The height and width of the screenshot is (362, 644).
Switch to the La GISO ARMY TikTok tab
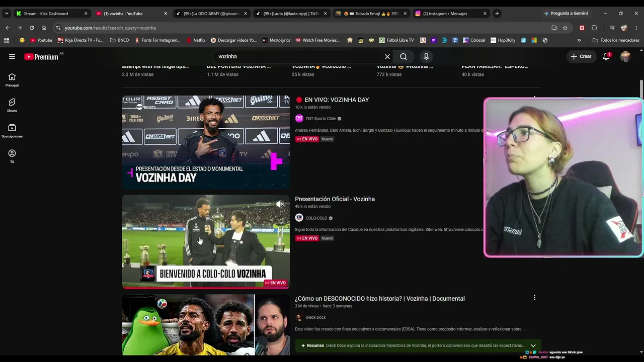(x=211, y=14)
